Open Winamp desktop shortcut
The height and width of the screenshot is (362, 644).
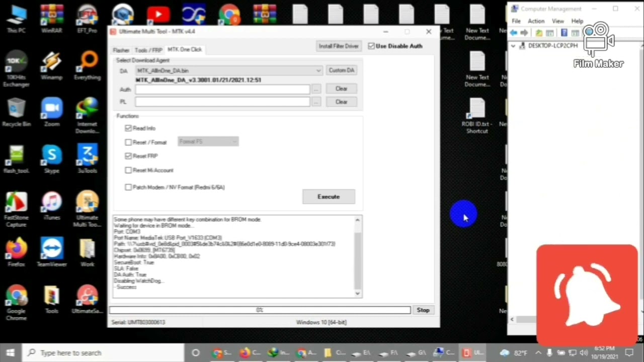point(52,65)
